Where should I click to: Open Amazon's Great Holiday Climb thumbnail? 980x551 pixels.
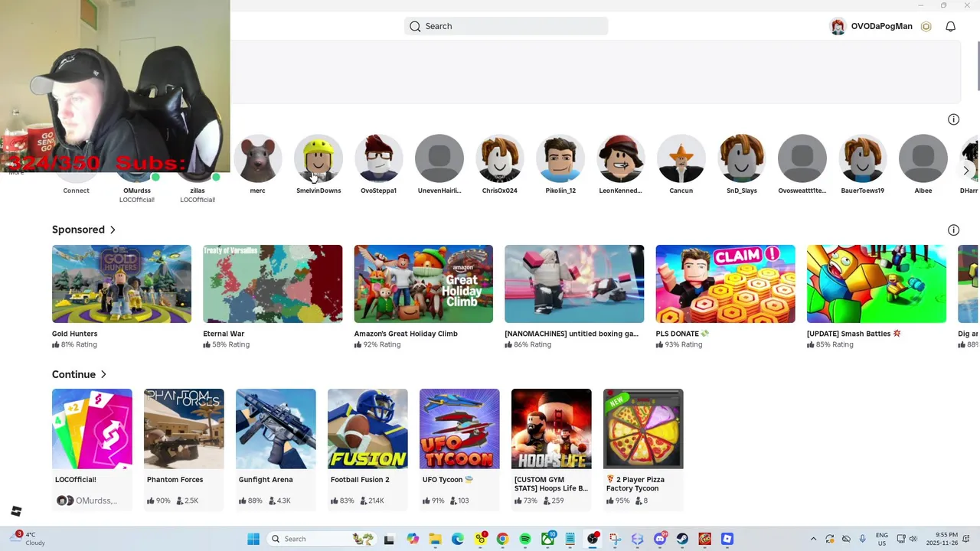point(423,284)
